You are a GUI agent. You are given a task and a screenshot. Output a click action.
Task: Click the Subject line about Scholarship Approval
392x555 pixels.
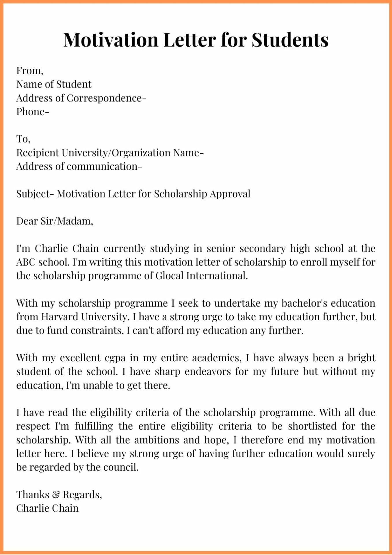(x=133, y=194)
